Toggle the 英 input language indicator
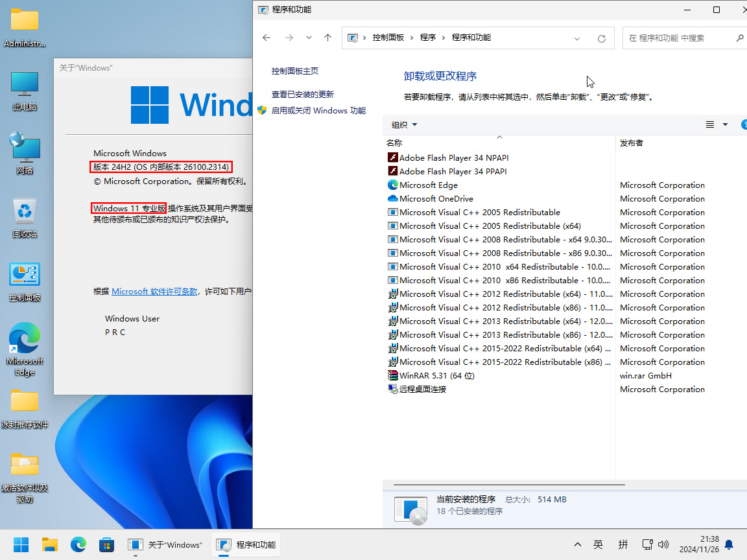The height and width of the screenshot is (560, 747). tap(599, 544)
